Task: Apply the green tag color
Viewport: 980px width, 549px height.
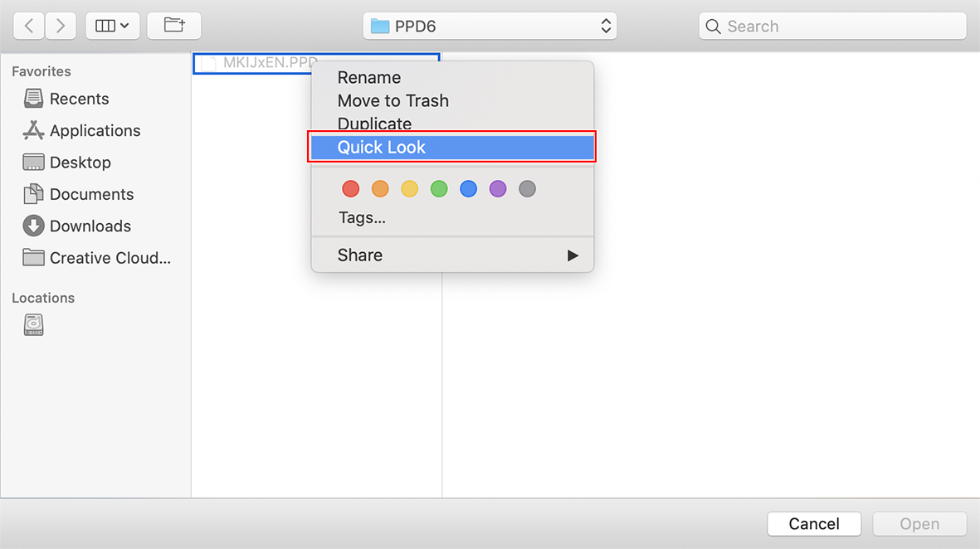Action: pyautogui.click(x=438, y=188)
